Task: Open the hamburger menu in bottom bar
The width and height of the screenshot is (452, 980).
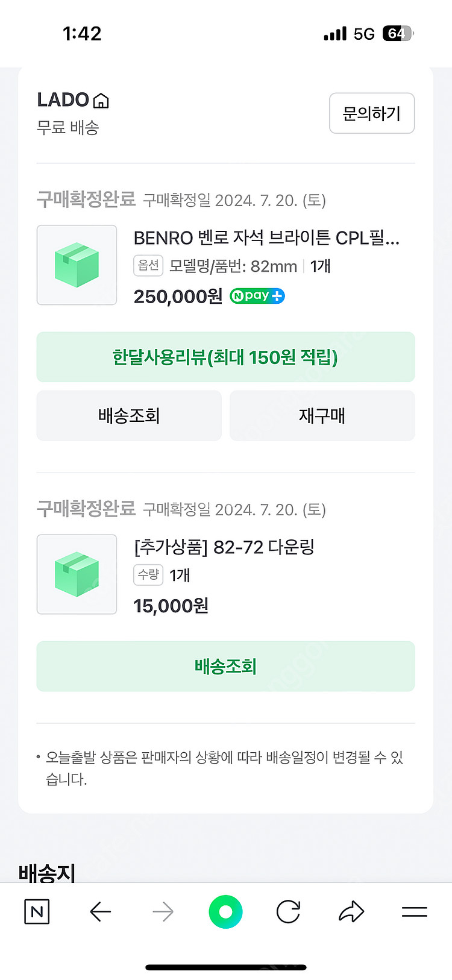Action: point(414,911)
